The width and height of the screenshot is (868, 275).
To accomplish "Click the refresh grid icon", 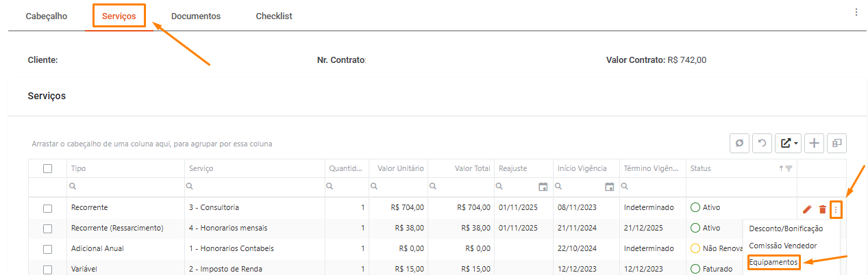I will click(x=739, y=143).
